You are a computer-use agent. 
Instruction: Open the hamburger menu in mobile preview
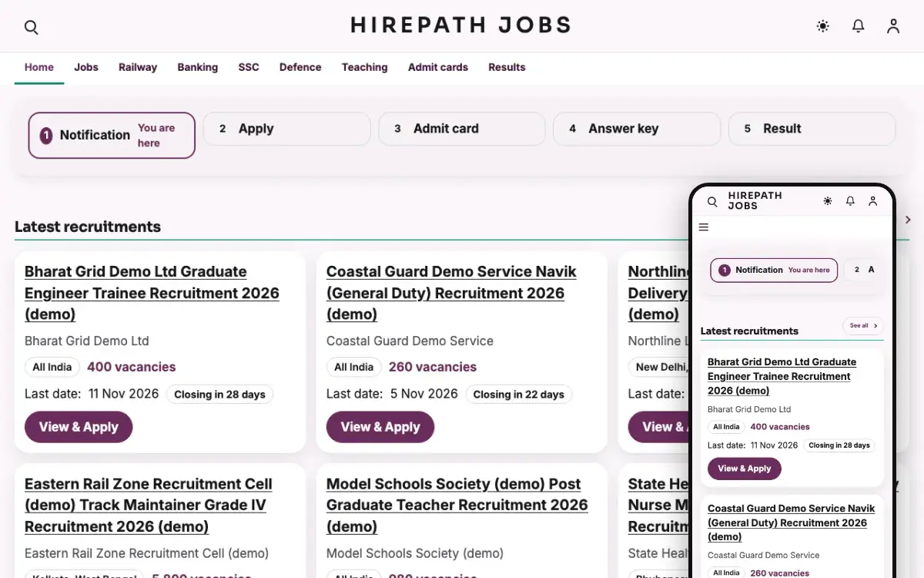tap(704, 227)
